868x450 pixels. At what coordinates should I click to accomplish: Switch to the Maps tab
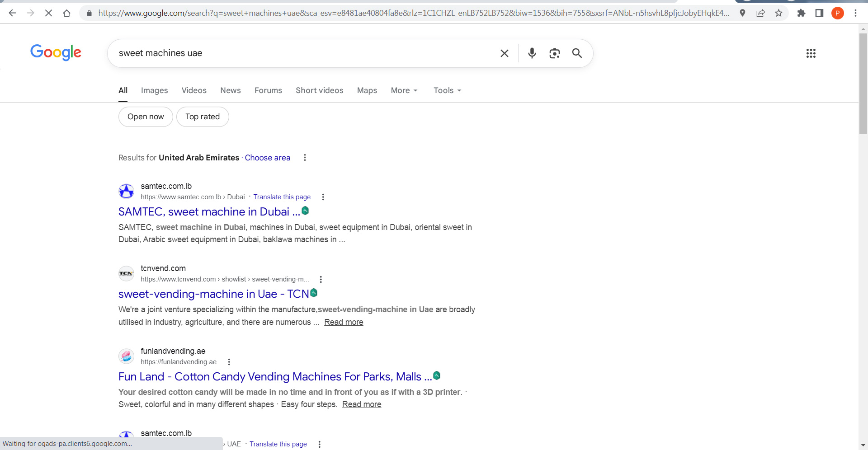[367, 90]
